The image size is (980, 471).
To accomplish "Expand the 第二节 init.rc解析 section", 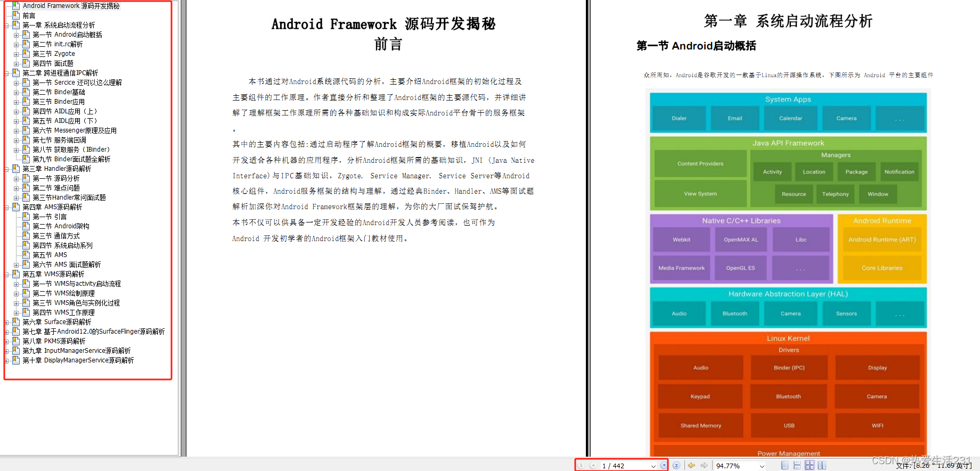I will 17,44.
